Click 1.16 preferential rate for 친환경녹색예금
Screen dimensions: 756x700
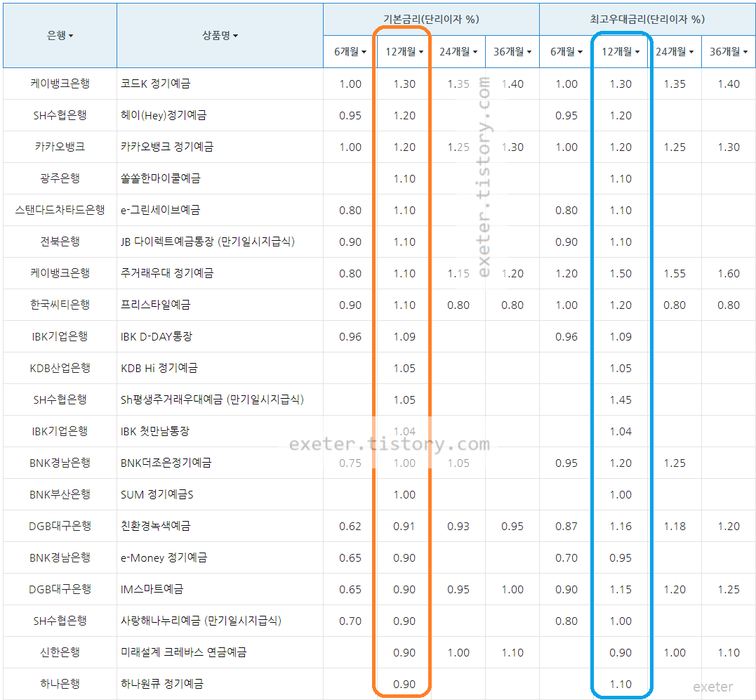[x=621, y=526]
